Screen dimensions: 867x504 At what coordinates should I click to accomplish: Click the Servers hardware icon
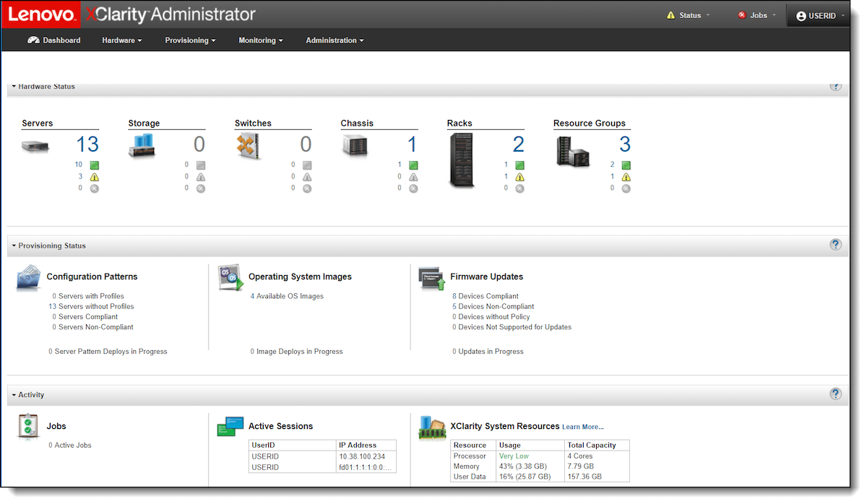tap(35, 147)
